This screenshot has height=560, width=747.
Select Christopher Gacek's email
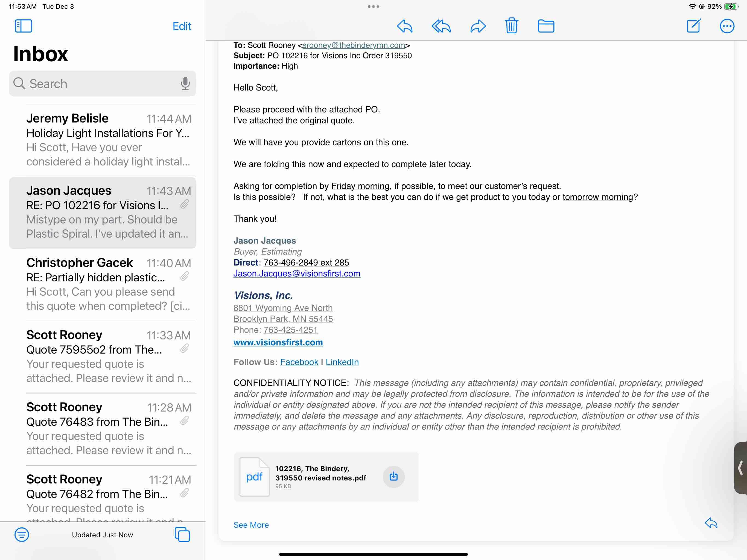(x=108, y=284)
